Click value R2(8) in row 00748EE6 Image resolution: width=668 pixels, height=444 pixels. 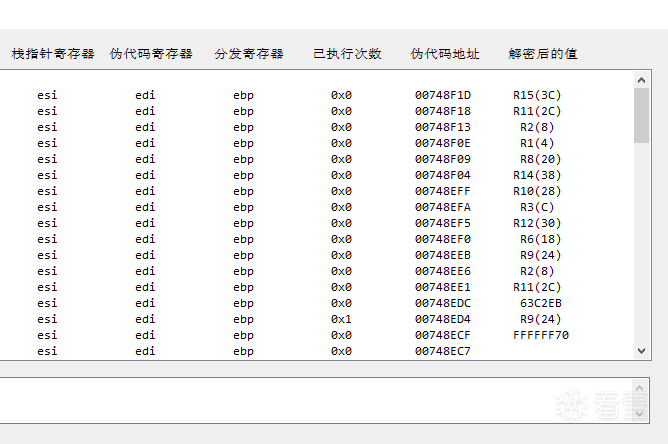tap(537, 271)
